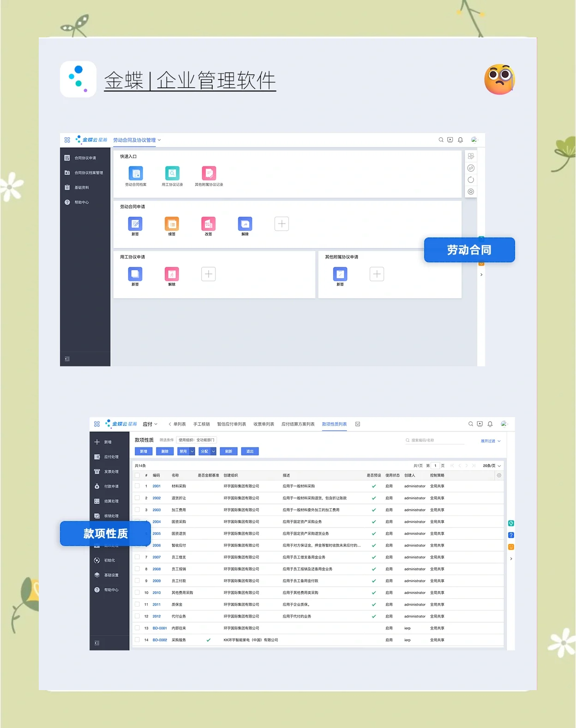
Task: Expand 展开过滤 filter panel
Action: tap(490, 441)
